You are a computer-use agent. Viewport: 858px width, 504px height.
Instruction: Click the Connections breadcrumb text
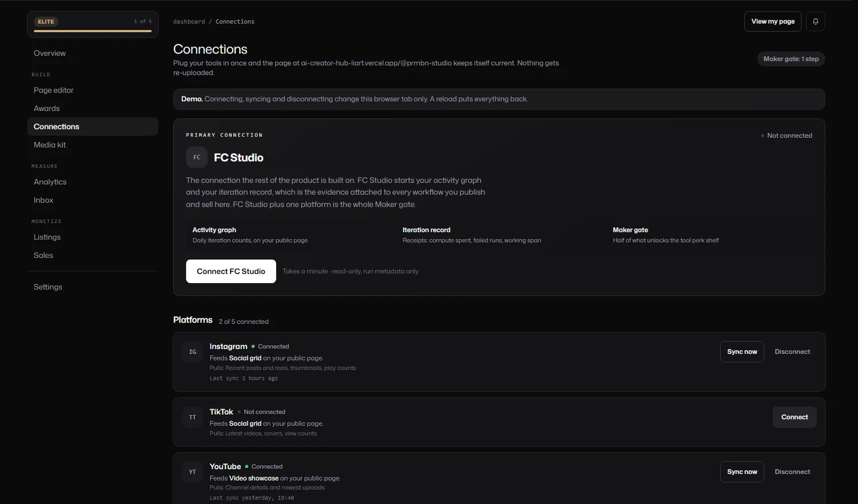(x=235, y=22)
